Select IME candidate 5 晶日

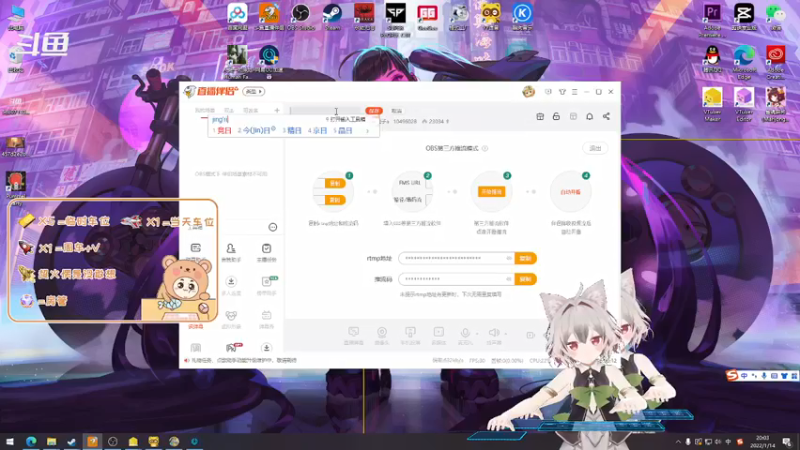pos(343,131)
